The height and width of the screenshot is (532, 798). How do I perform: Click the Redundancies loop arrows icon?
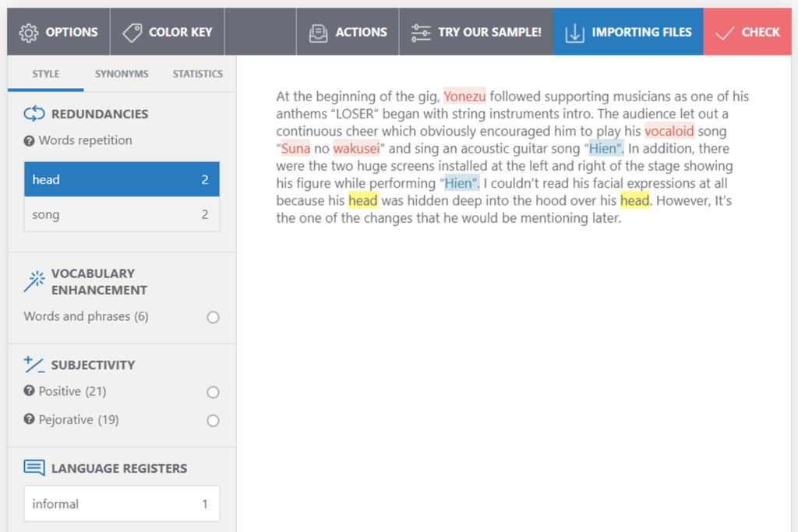[34, 114]
